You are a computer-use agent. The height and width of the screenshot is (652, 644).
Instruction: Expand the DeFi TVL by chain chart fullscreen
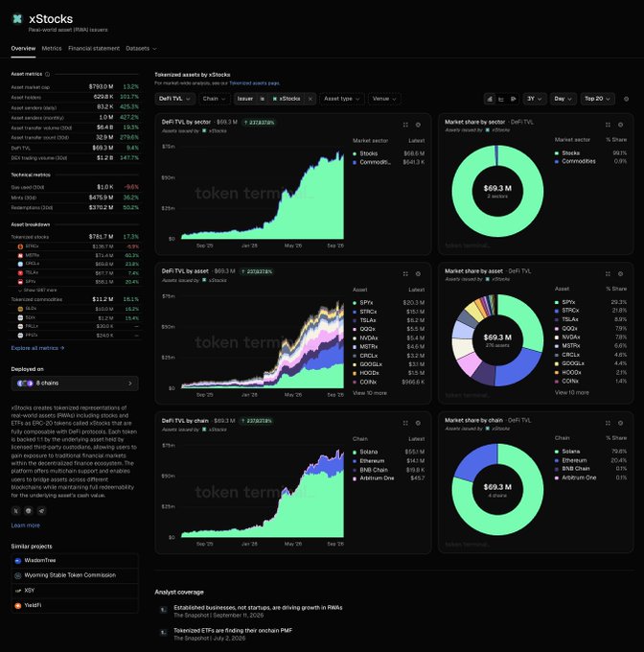pyautogui.click(x=405, y=423)
